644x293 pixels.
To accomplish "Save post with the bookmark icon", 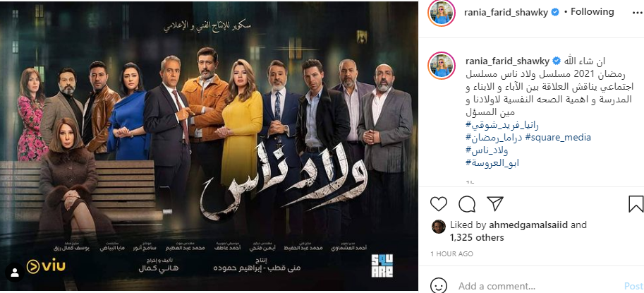I will tap(636, 204).
